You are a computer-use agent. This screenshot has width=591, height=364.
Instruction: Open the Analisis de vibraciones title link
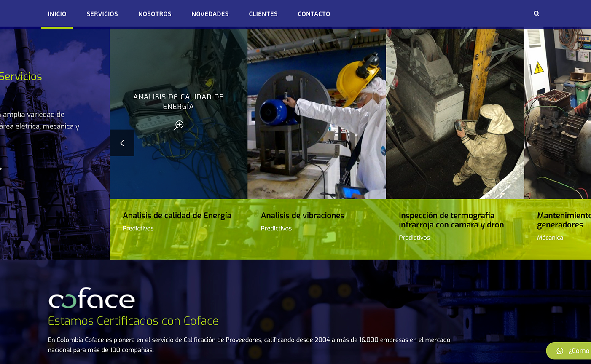[x=302, y=216]
